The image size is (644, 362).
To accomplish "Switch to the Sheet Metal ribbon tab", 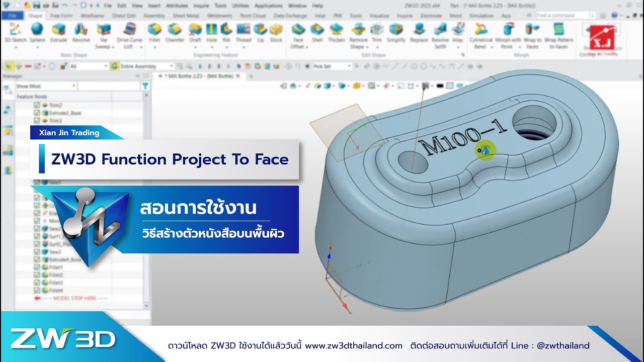I will [x=186, y=16].
